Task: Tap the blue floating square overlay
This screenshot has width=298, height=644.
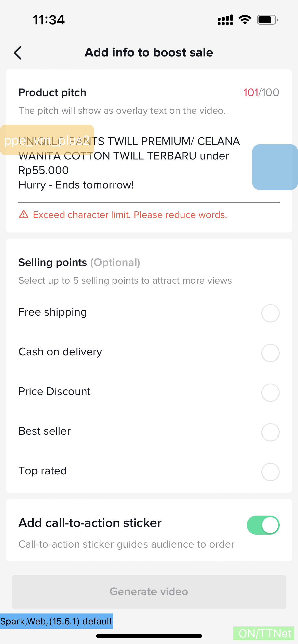Action: 275,167
